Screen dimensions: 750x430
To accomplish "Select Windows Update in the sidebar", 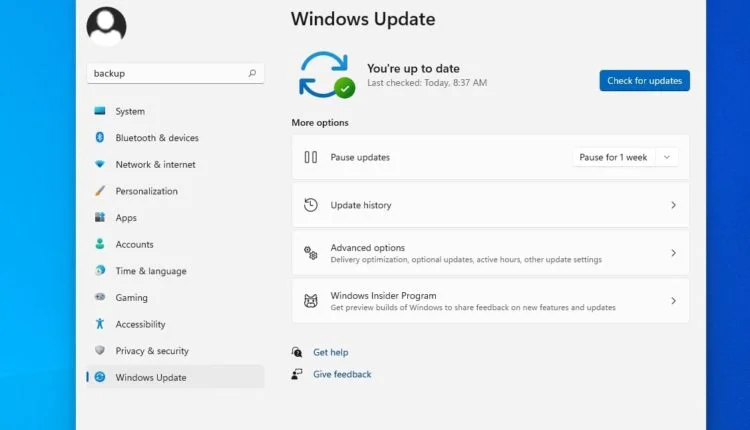I will [175, 377].
